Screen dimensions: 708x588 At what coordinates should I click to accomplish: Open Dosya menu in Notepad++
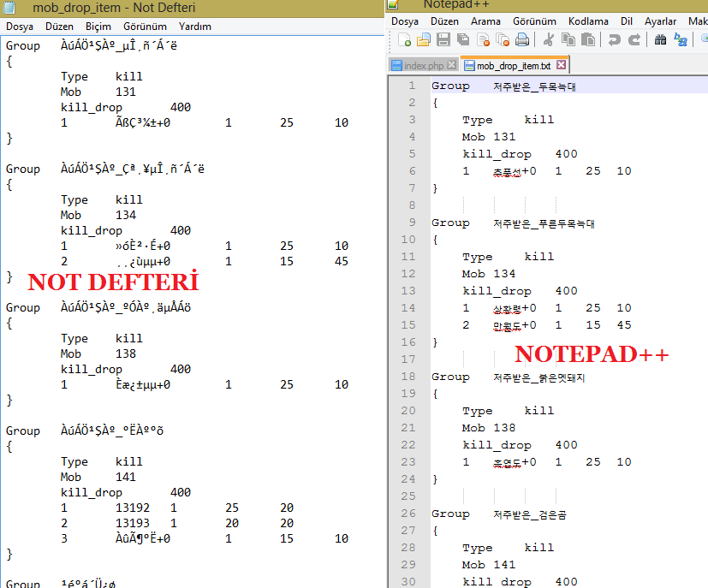(405, 21)
